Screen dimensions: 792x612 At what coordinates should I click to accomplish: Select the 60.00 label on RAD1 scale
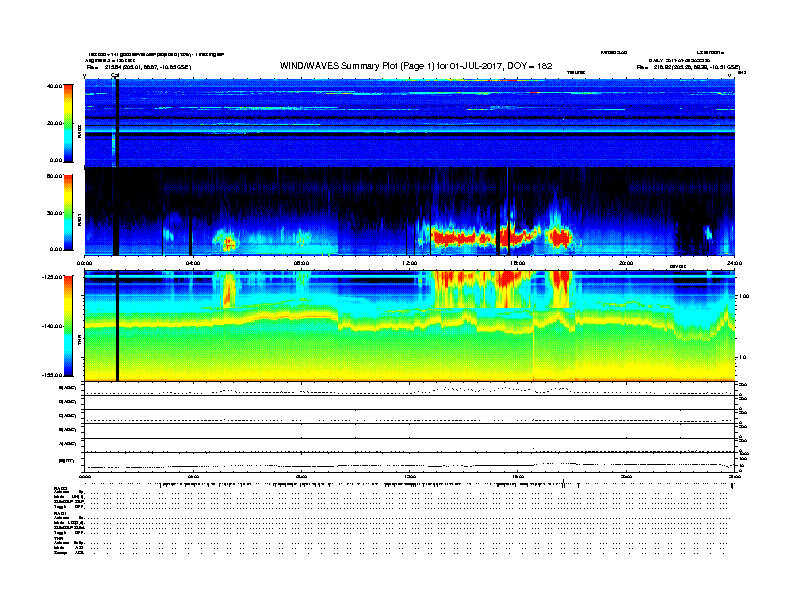point(54,176)
